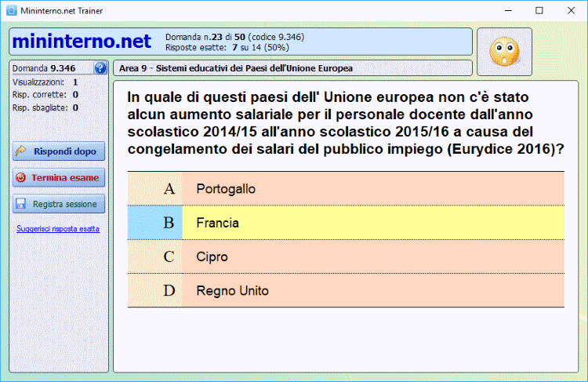Pick answer C Cipro
The height and width of the screenshot is (382, 588).
[372, 256]
